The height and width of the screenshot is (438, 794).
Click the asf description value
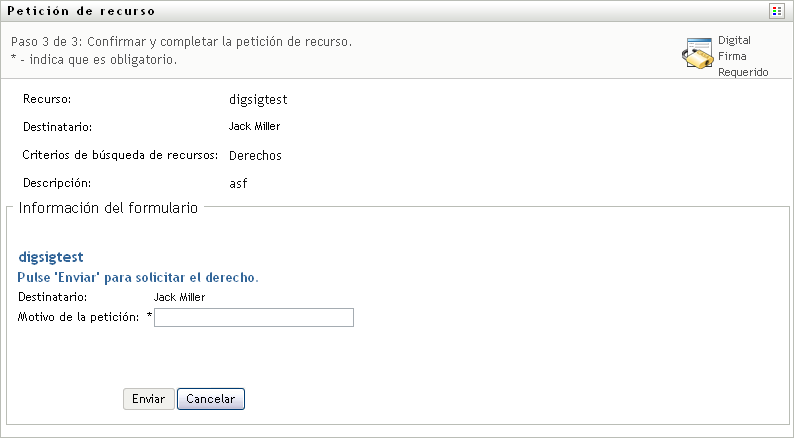(x=238, y=184)
